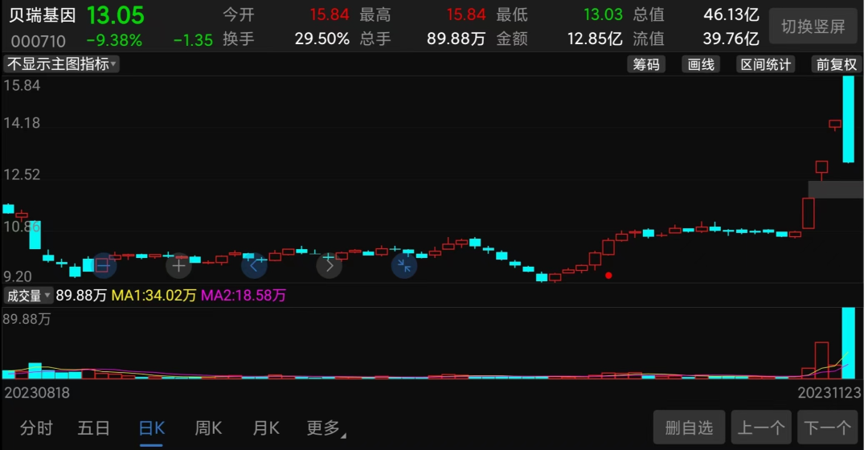Click the 最低 value 13.03

pyautogui.click(x=603, y=14)
